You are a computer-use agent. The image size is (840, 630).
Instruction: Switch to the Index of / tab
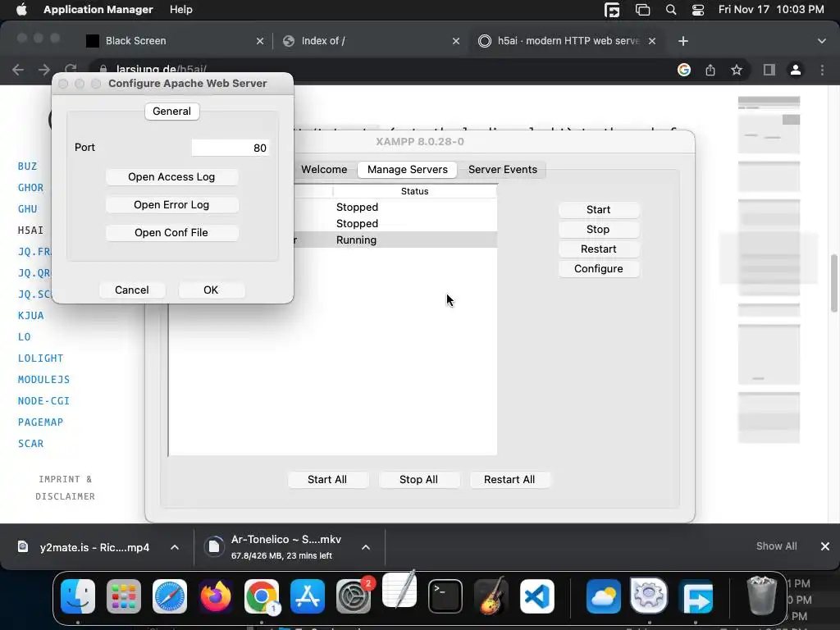[x=371, y=41]
